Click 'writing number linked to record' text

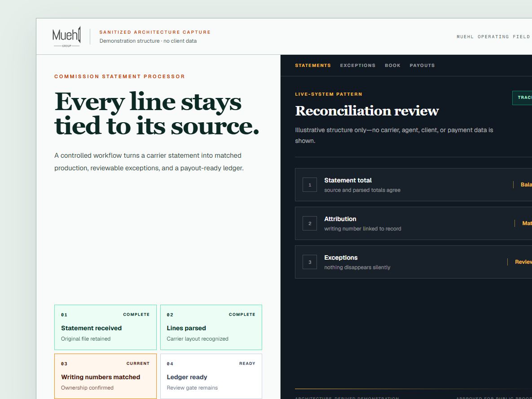tap(363, 229)
